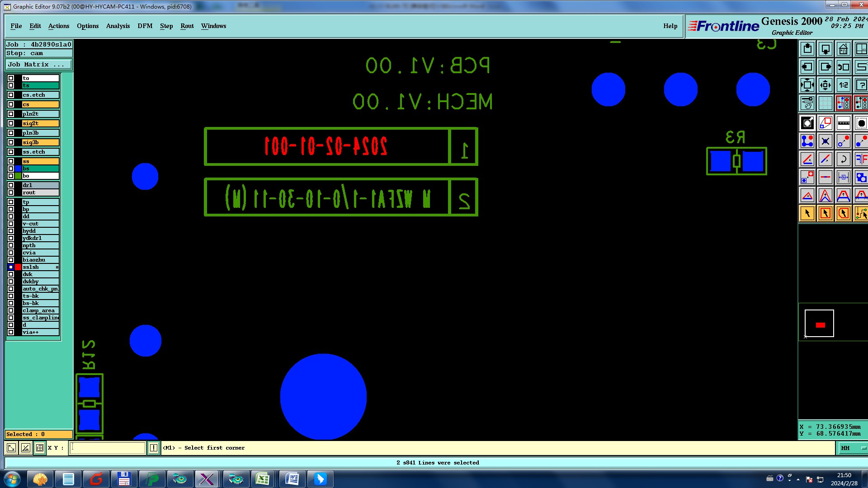
Task: Toggle the checkbox for layer ts
Action: coord(11,85)
